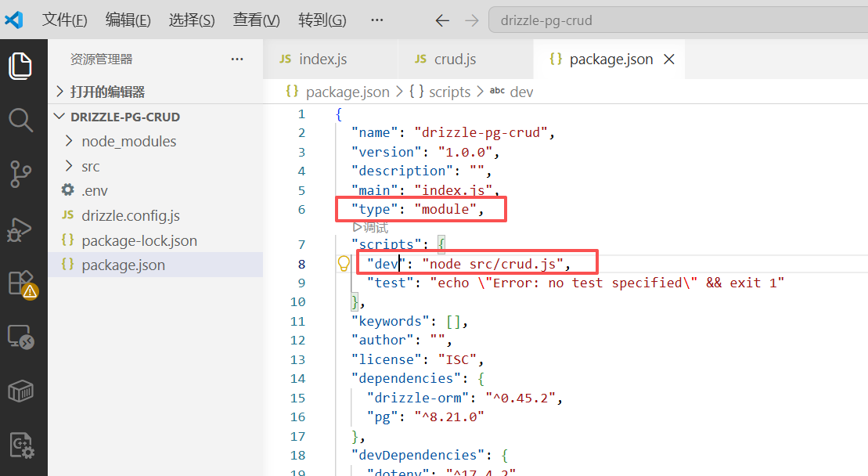Image resolution: width=868 pixels, height=476 pixels.
Task: Expand the node_modules folder
Action: click(155, 142)
